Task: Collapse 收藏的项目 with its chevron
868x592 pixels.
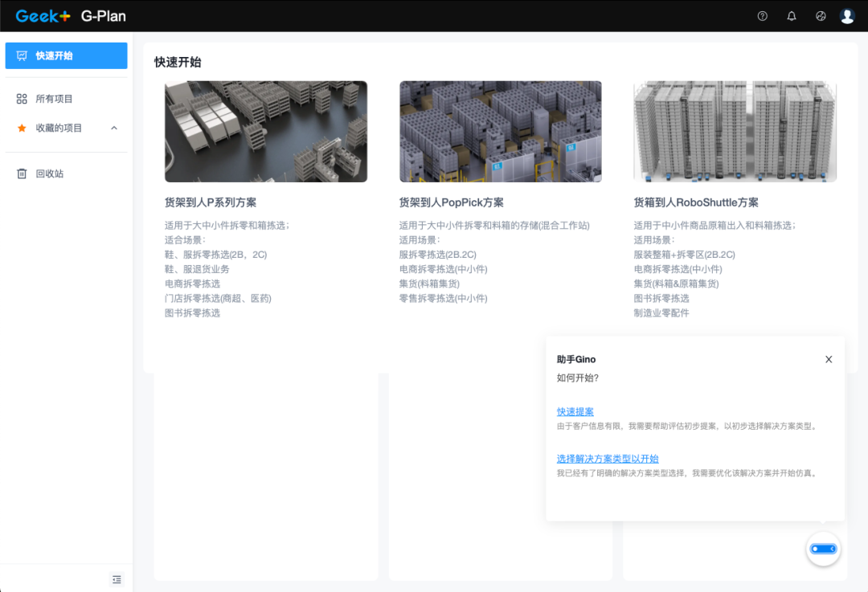Action: pyautogui.click(x=115, y=128)
